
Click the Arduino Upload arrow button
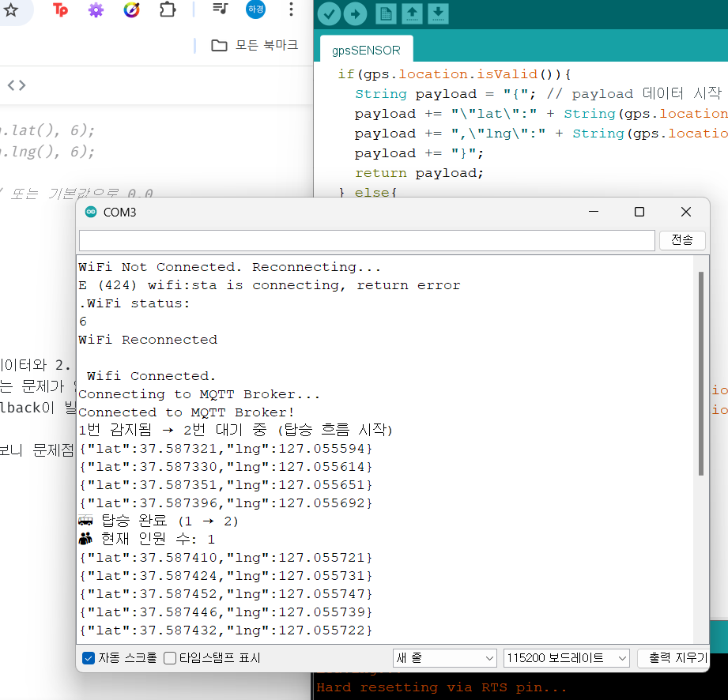click(x=355, y=13)
